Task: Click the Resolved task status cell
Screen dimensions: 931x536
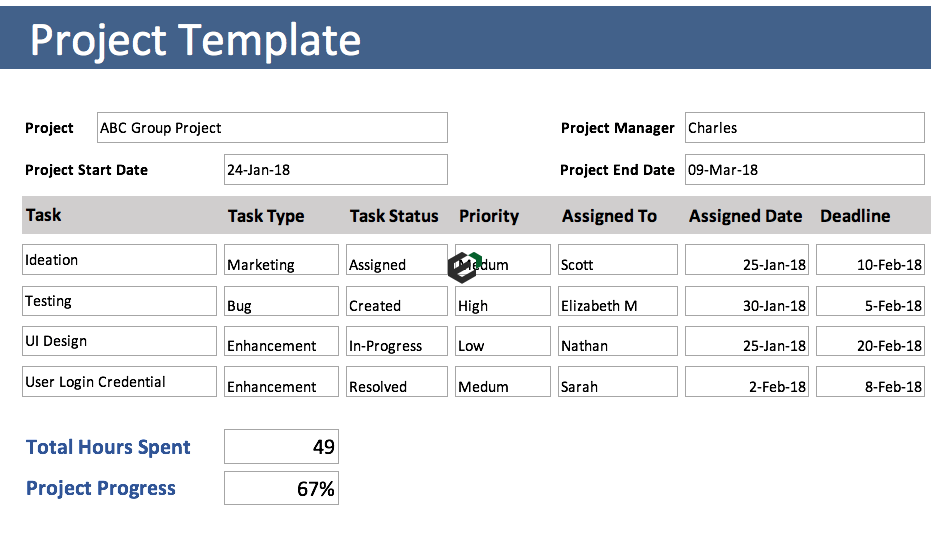Action: coord(396,382)
